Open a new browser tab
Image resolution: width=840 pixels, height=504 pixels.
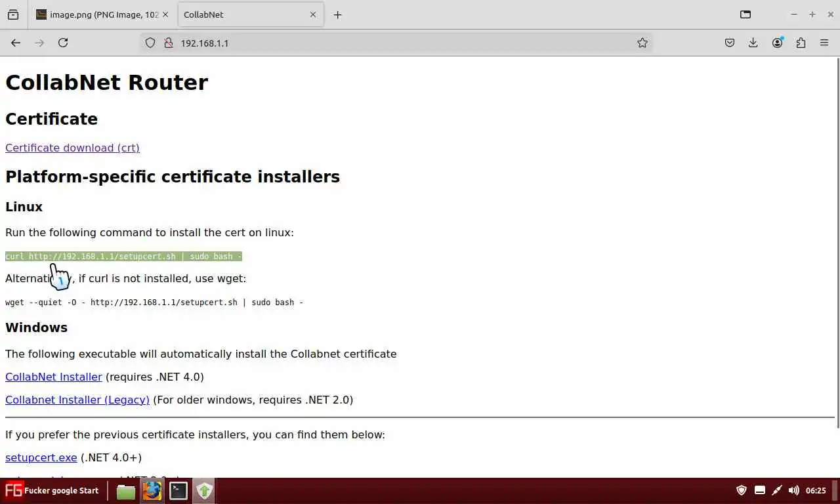click(x=337, y=14)
